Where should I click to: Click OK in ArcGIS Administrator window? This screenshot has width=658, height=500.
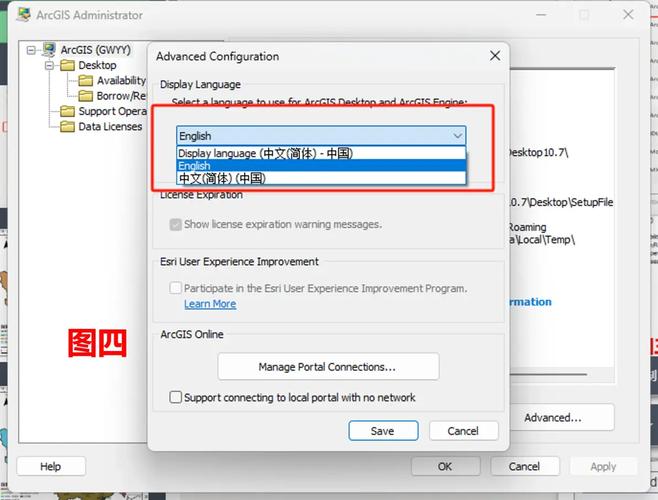click(445, 466)
